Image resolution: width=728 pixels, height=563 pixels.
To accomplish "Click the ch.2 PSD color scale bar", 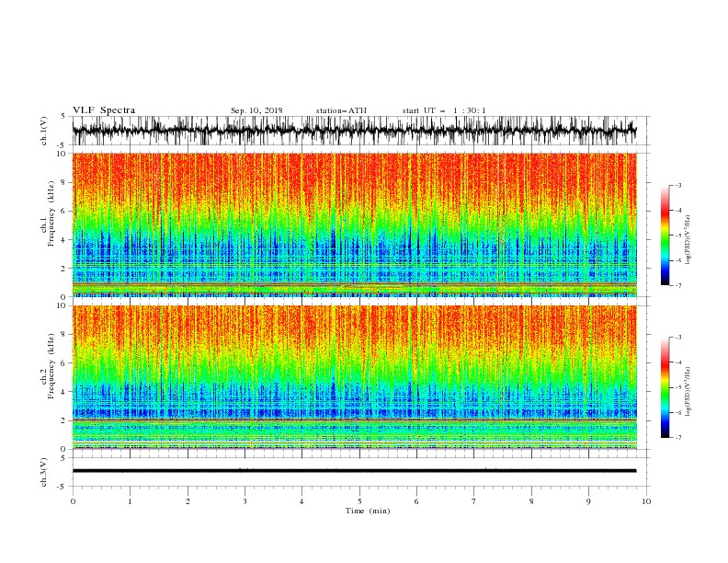I will [665, 387].
